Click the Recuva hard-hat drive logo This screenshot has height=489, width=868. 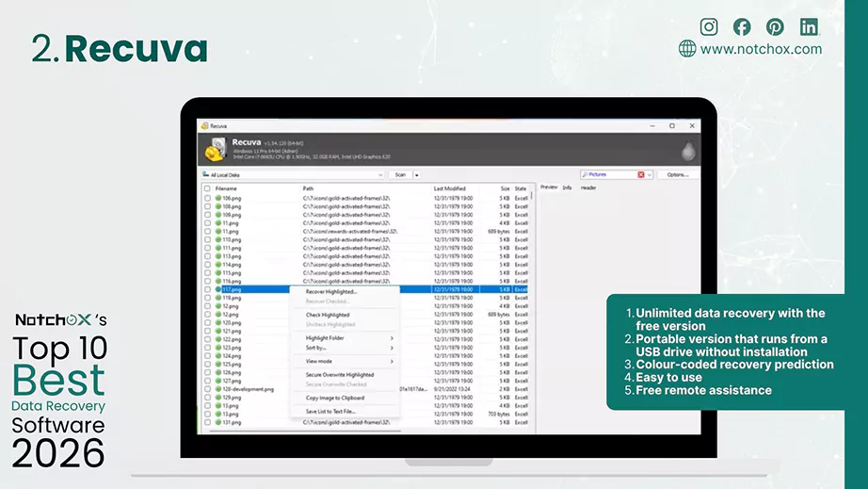(x=216, y=149)
